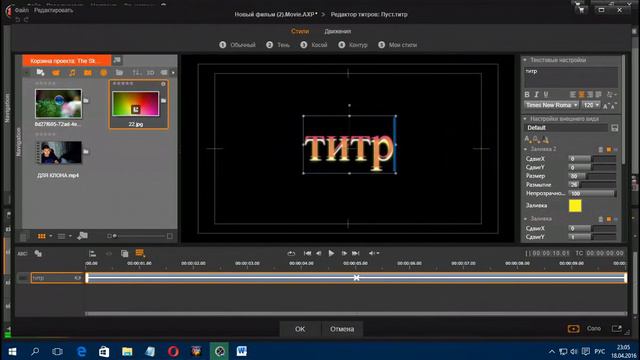Open Microsoft Word from taskbar
Viewport: 640px width, 360px height.
(242, 351)
